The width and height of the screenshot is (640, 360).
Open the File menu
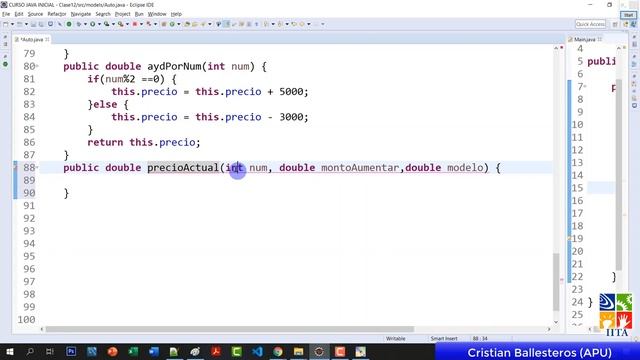tap(6, 14)
